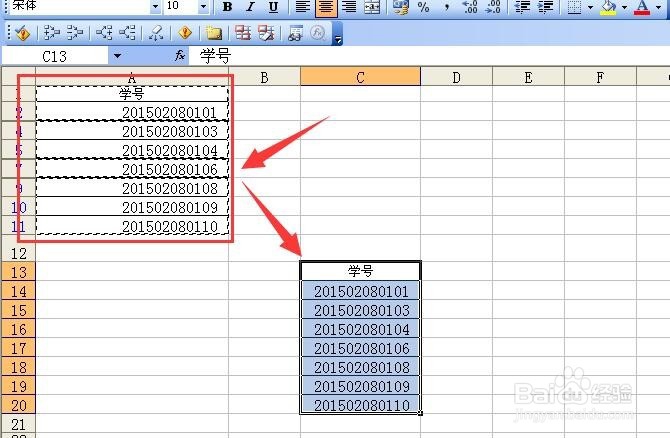The height and width of the screenshot is (438, 670).
Task: Select column D header
Action: pyautogui.click(x=457, y=77)
